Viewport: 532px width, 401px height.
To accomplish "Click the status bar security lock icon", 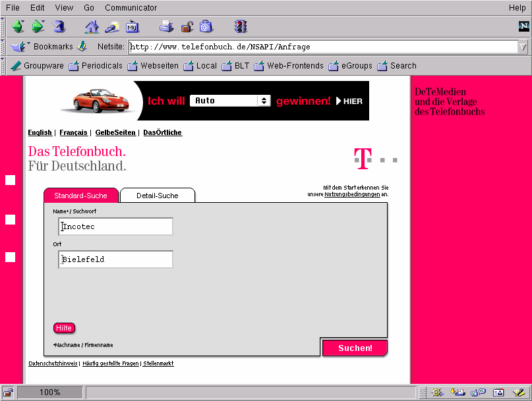I will click(x=8, y=392).
